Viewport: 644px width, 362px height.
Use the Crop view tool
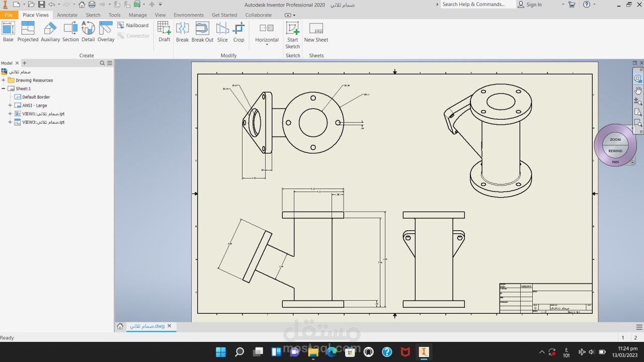238,31
